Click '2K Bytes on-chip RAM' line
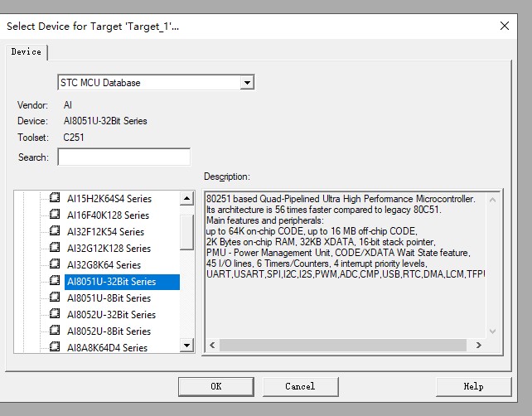 tap(321, 242)
